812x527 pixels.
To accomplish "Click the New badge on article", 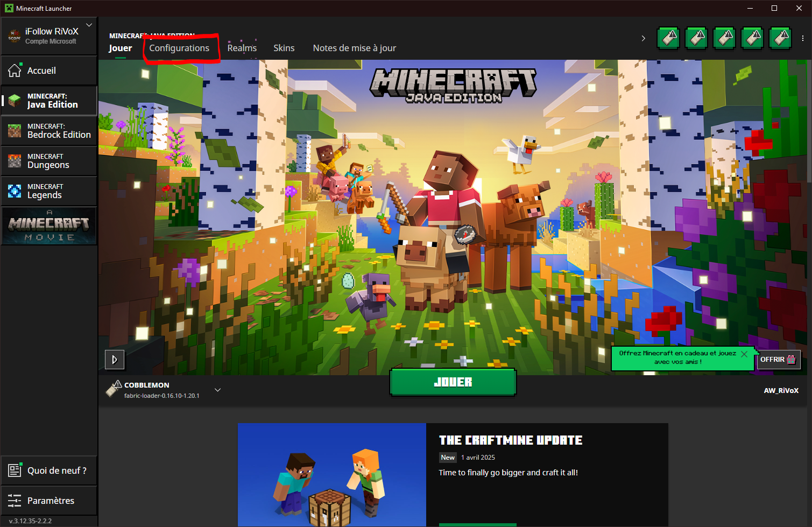I will [448, 458].
